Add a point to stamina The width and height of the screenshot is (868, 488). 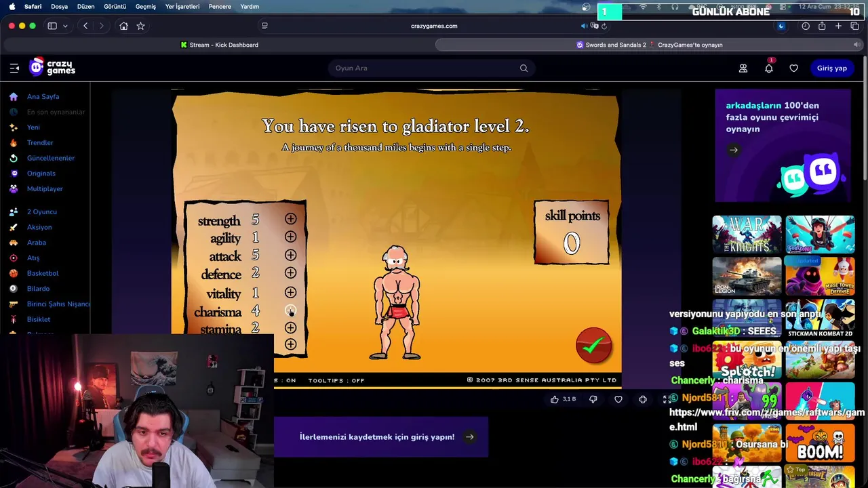coord(290,327)
